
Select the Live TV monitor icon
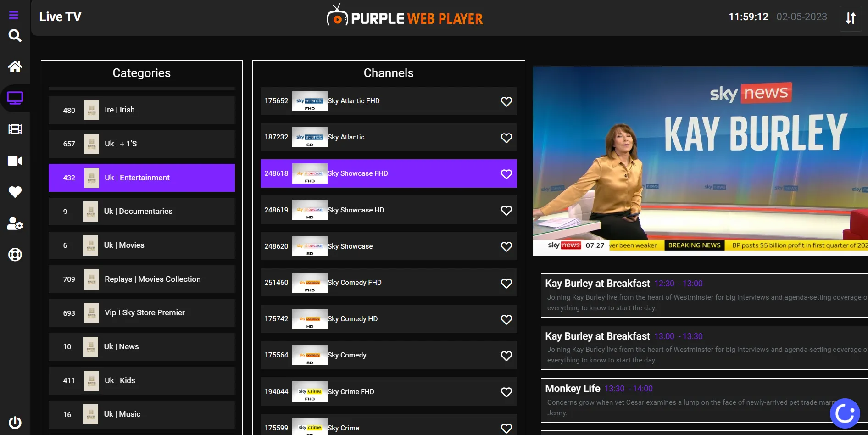pos(15,98)
